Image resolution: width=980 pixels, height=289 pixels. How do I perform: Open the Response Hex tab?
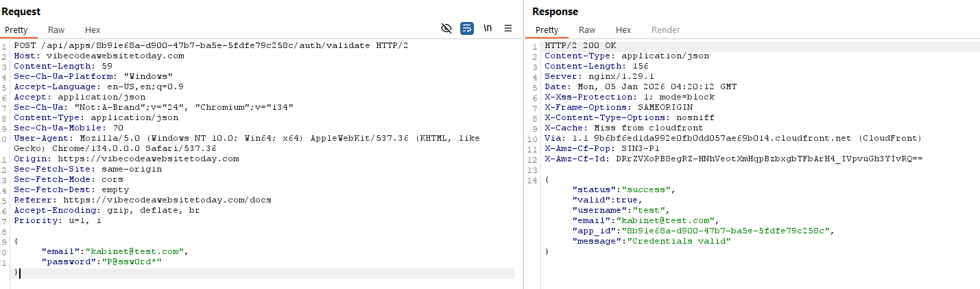pyautogui.click(x=623, y=30)
